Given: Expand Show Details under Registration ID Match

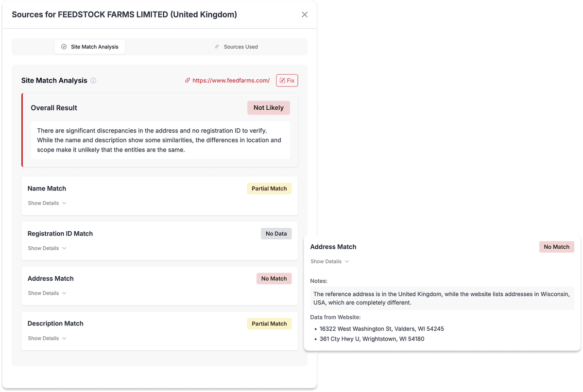Looking at the screenshot, I should 47,248.
